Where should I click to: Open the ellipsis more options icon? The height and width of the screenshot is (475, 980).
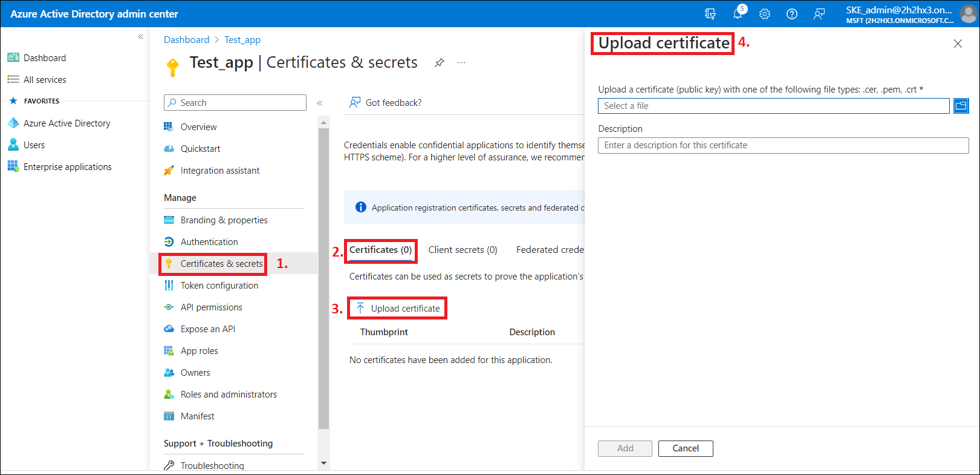point(461,63)
